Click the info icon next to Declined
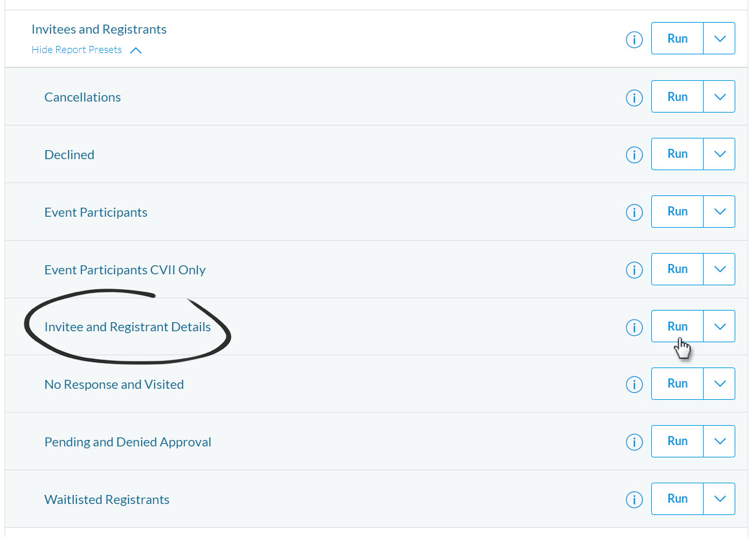756x537 pixels. (x=634, y=154)
